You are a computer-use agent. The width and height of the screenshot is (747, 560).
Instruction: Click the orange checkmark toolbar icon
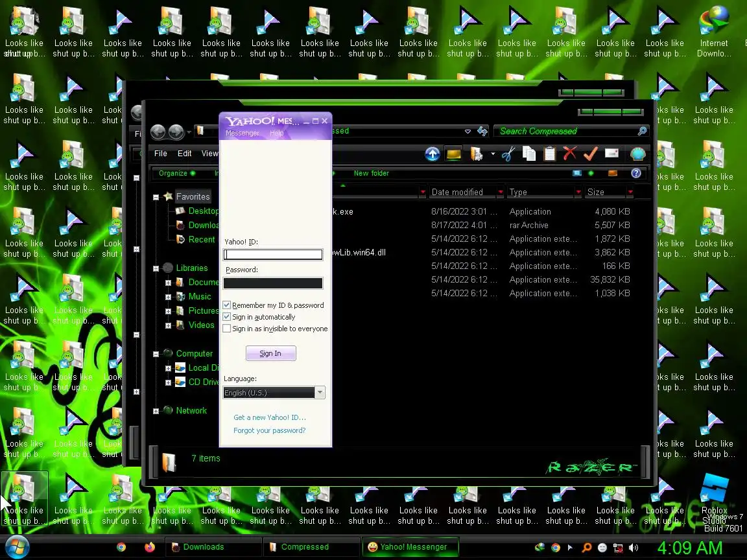[590, 154]
